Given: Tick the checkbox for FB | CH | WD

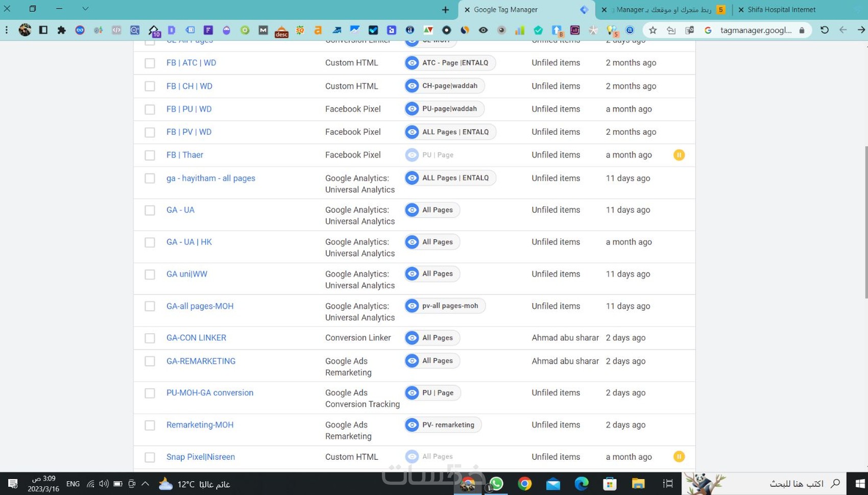Looking at the screenshot, I should [150, 86].
